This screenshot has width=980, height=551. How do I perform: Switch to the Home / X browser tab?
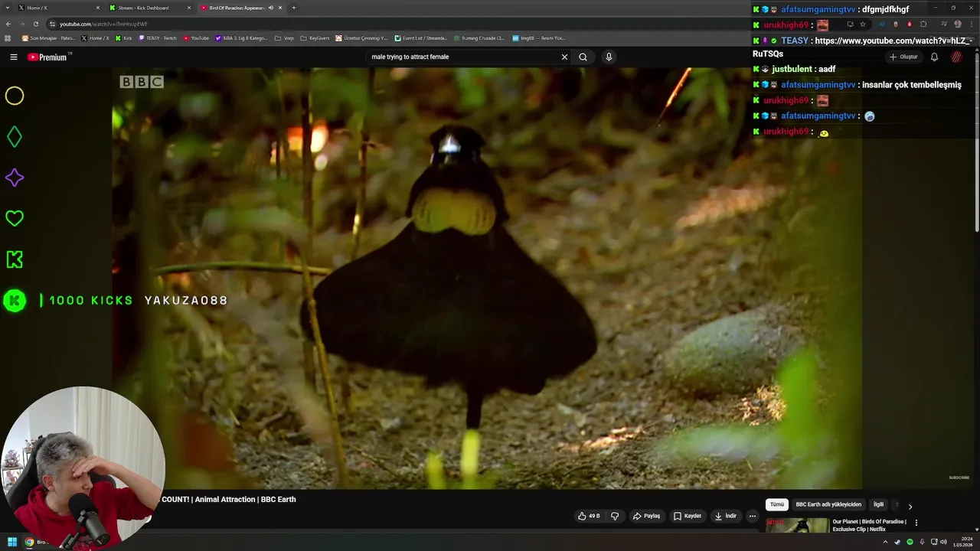59,8
